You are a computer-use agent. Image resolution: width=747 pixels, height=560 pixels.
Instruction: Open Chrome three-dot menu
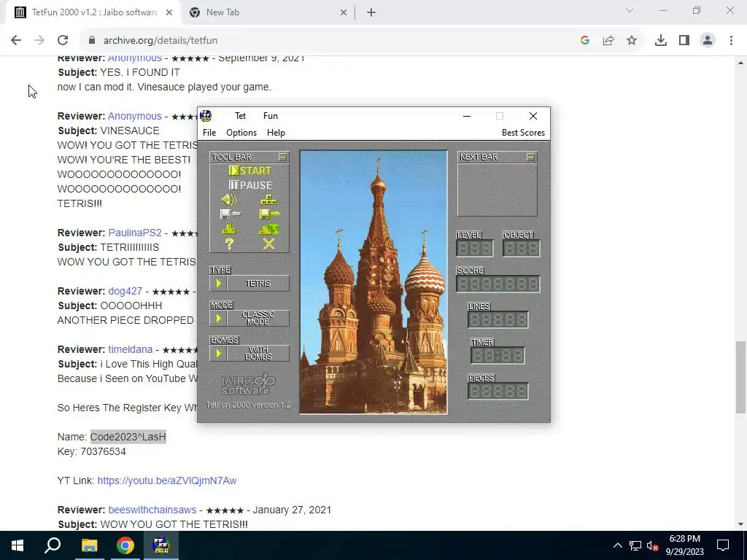click(731, 41)
